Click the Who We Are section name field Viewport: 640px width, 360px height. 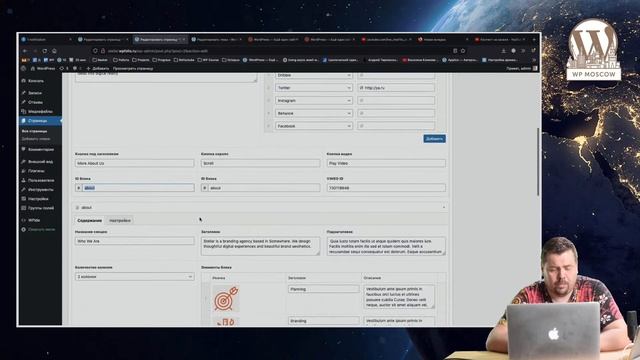pyautogui.click(x=134, y=241)
